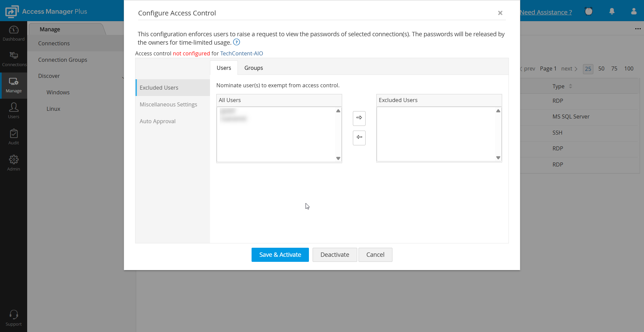Click the notifications bell icon
The width and height of the screenshot is (644, 332).
pyautogui.click(x=612, y=11)
